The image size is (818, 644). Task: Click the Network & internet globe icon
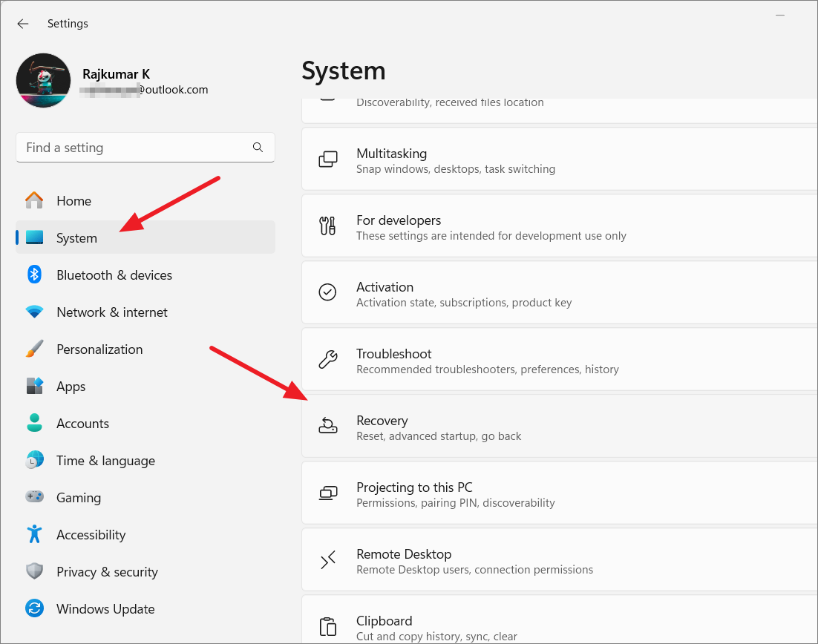(x=35, y=312)
